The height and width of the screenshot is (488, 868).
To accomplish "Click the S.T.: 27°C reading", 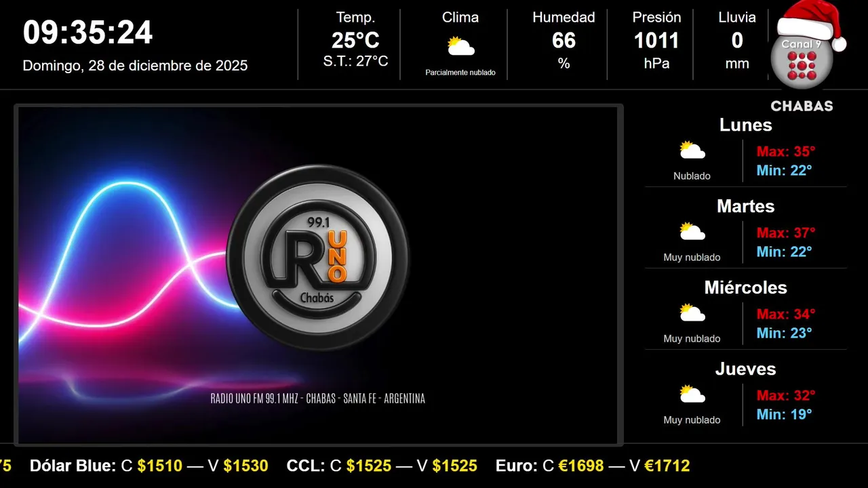I will click(x=355, y=62).
